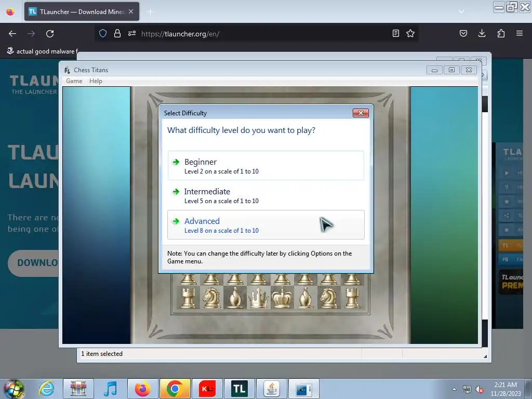The height and width of the screenshot is (399, 532).
Task: Expand the list all tabs dropdown
Action: click(461, 11)
